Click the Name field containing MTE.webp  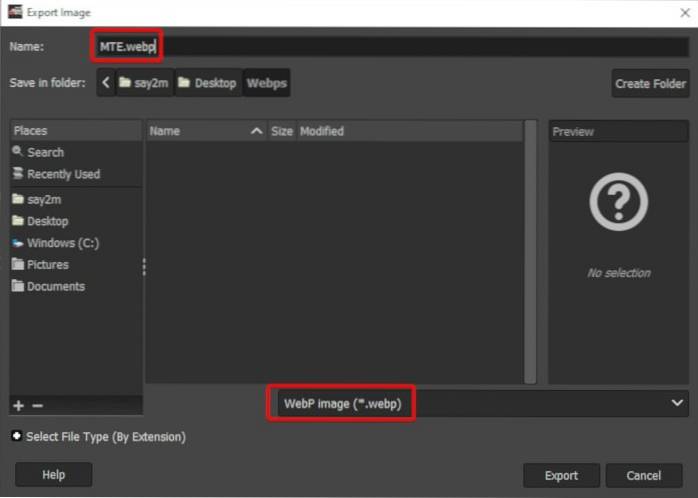(x=400, y=46)
